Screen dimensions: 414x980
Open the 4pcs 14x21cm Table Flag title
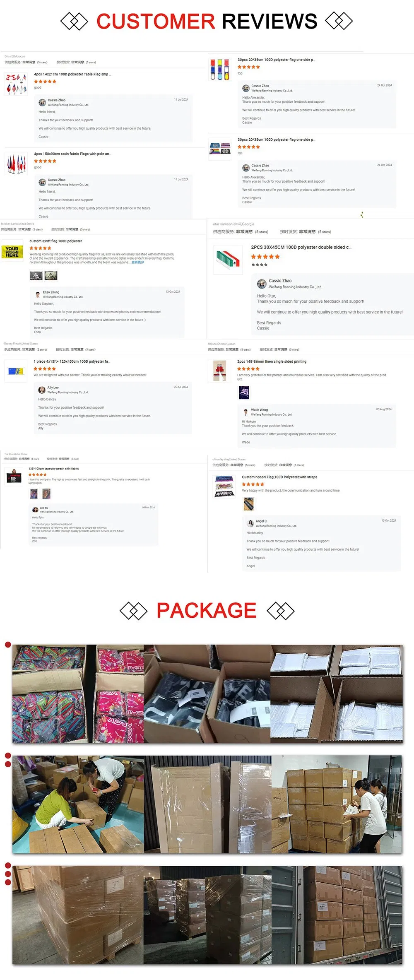click(72, 75)
